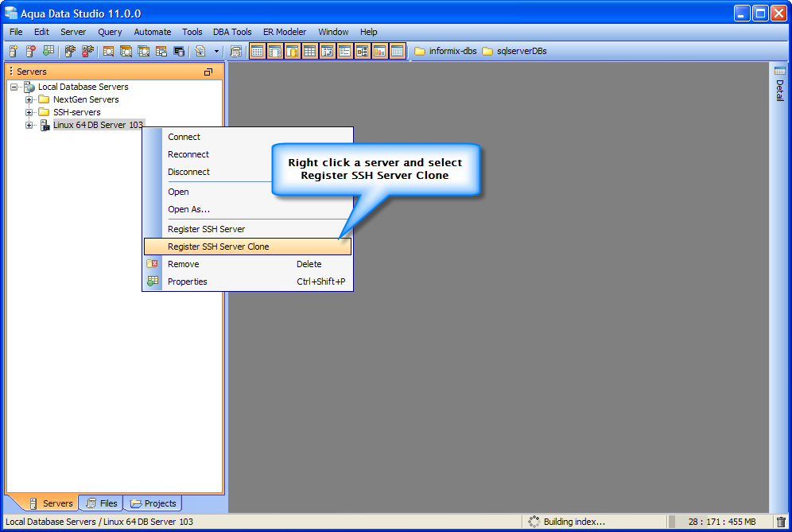Screen dimensions: 792x532
Task: Expand Linux 64 DB Server 103 node
Action: point(29,125)
